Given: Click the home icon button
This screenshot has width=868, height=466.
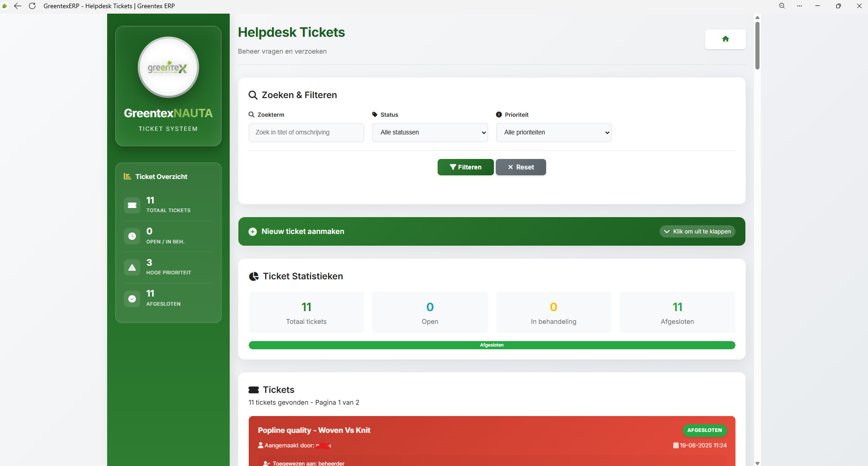Looking at the screenshot, I should 725,39.
